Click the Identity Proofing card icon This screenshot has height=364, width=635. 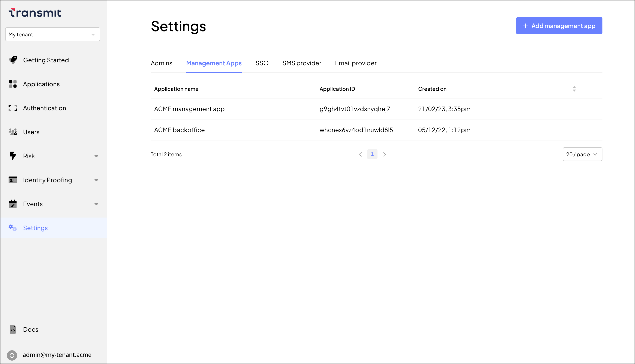pos(13,180)
